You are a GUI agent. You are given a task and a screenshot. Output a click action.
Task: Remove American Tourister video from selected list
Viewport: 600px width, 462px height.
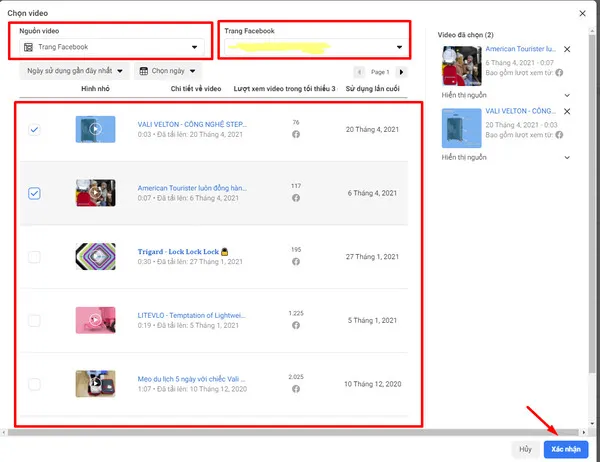tap(568, 49)
